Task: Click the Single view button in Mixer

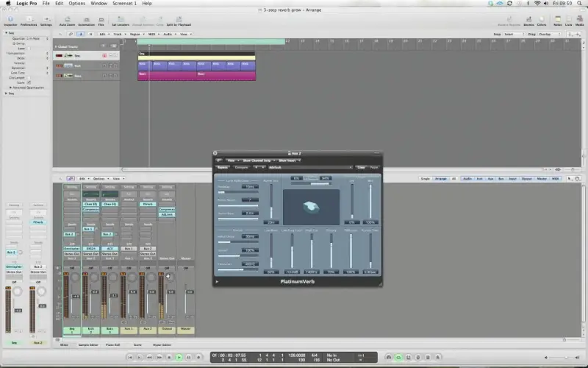Action: (x=425, y=179)
